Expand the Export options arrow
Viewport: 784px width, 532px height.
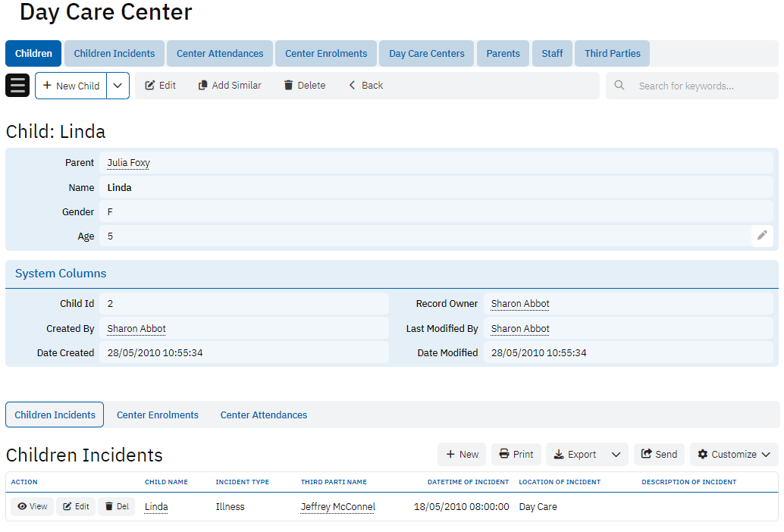pyautogui.click(x=616, y=455)
